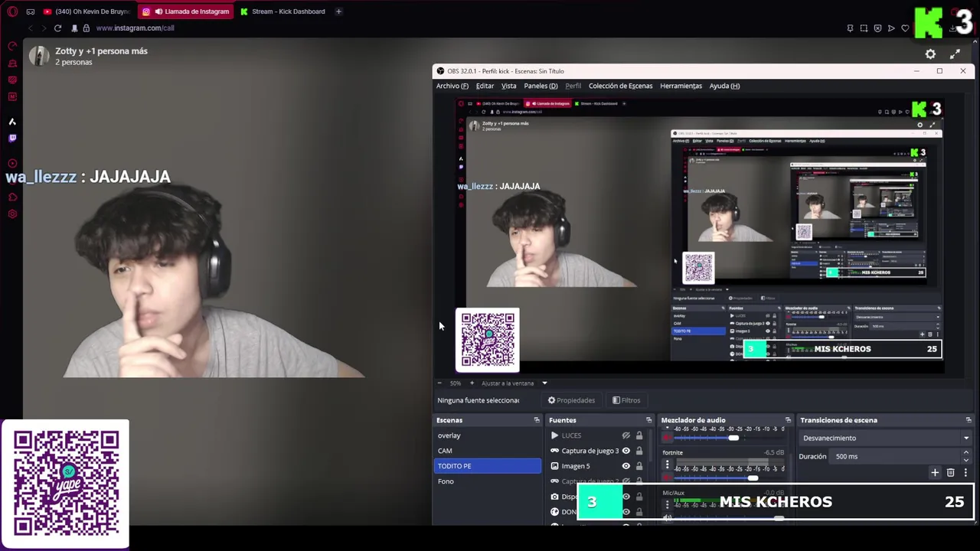Select the TODITO PE scene

488,466
